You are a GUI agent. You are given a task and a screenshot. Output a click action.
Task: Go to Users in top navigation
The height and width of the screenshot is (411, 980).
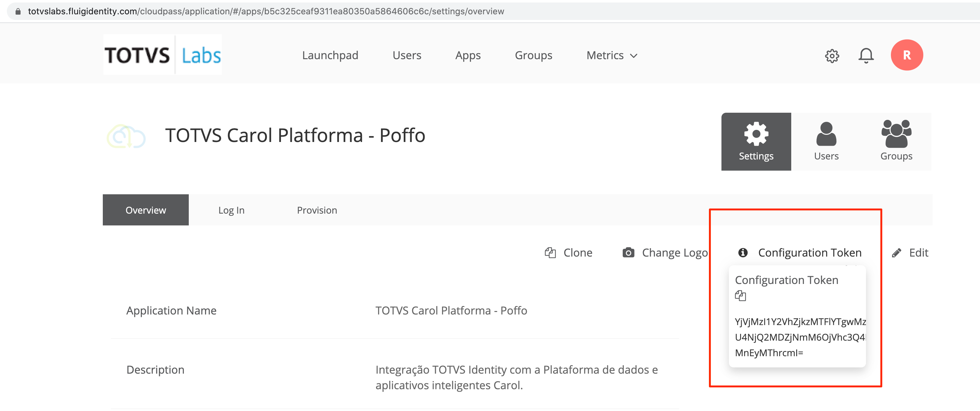coord(407,55)
